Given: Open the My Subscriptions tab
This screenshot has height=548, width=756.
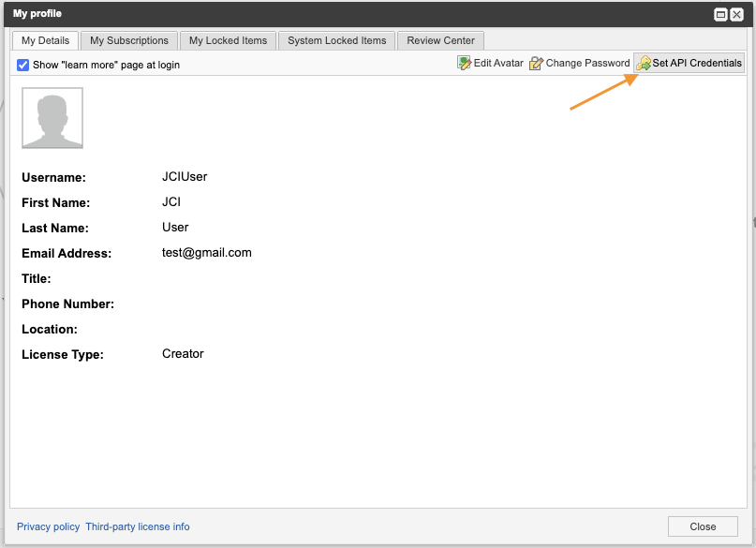Looking at the screenshot, I should pyautogui.click(x=129, y=40).
